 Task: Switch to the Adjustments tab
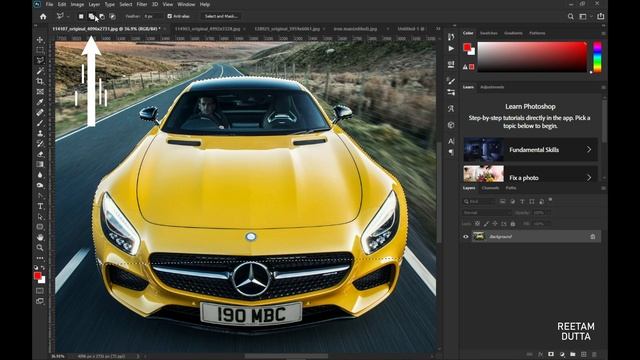pyautogui.click(x=492, y=87)
